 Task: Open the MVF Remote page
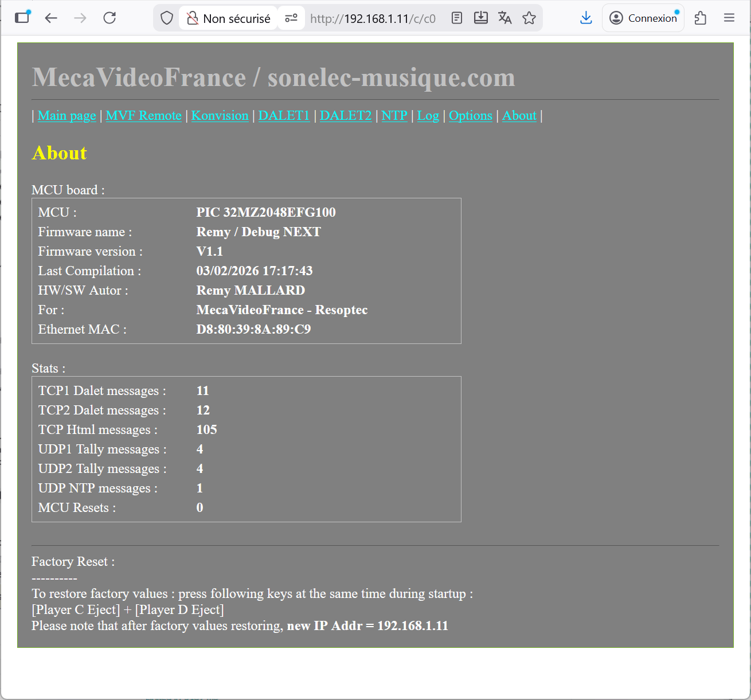pyautogui.click(x=143, y=116)
